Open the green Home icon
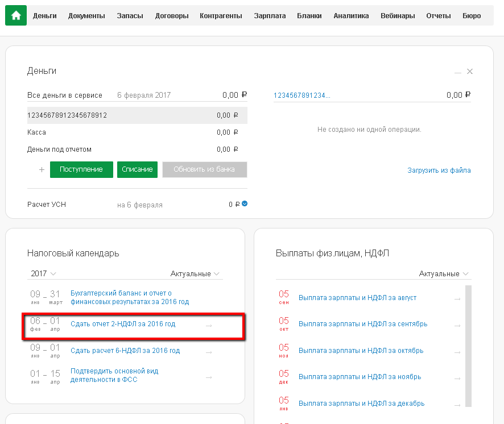 click(x=16, y=15)
